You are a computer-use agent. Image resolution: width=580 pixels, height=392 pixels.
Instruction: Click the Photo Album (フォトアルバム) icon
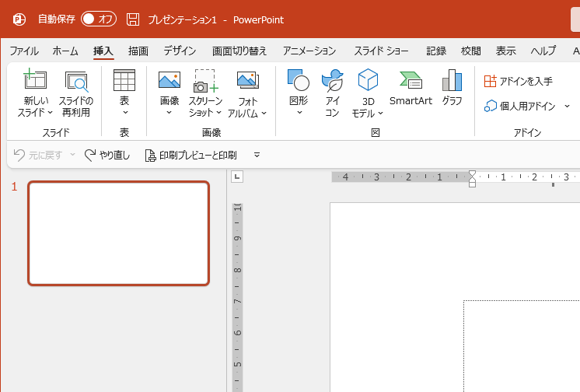(247, 80)
